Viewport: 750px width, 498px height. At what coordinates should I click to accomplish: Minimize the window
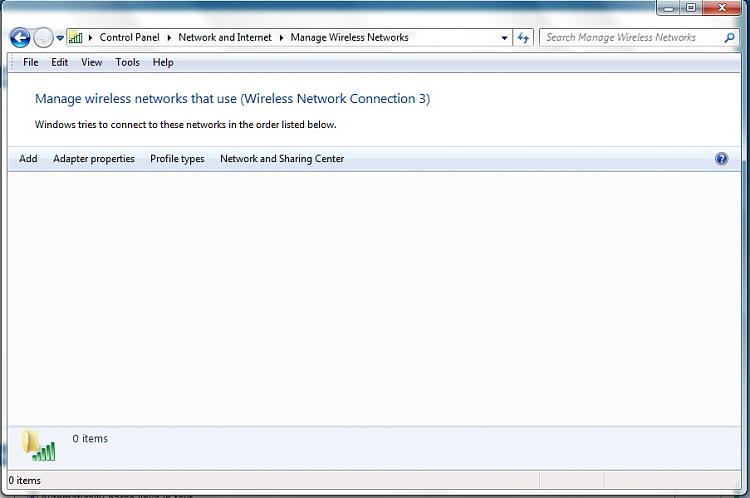[x=669, y=8]
